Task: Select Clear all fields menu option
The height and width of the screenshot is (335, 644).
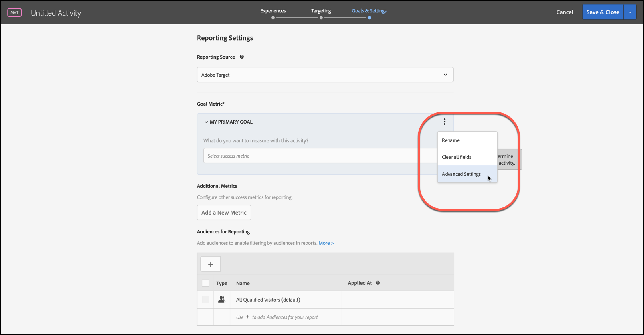Action: (456, 157)
